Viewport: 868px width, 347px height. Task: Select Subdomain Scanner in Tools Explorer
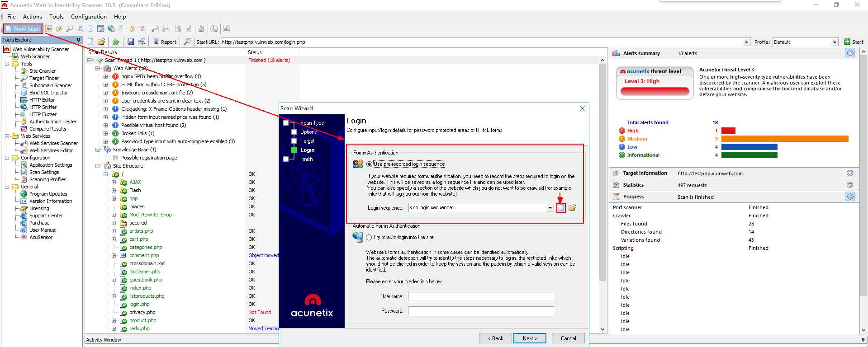click(x=51, y=85)
